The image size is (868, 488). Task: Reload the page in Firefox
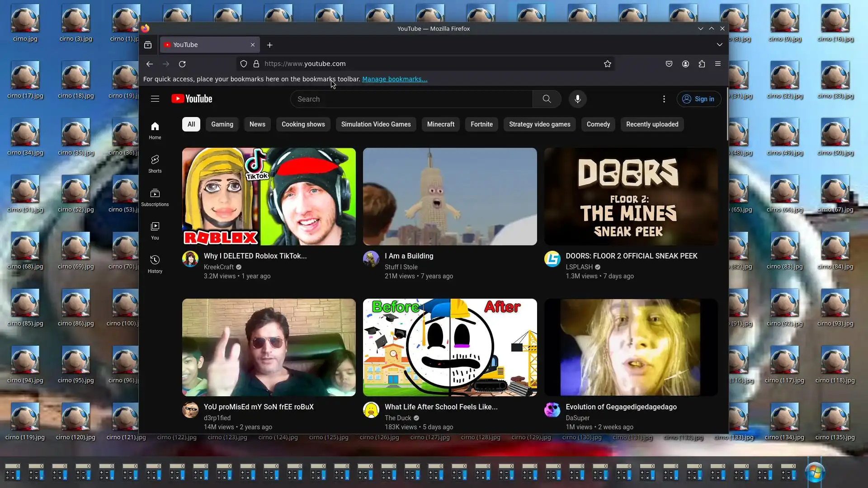pyautogui.click(x=182, y=64)
